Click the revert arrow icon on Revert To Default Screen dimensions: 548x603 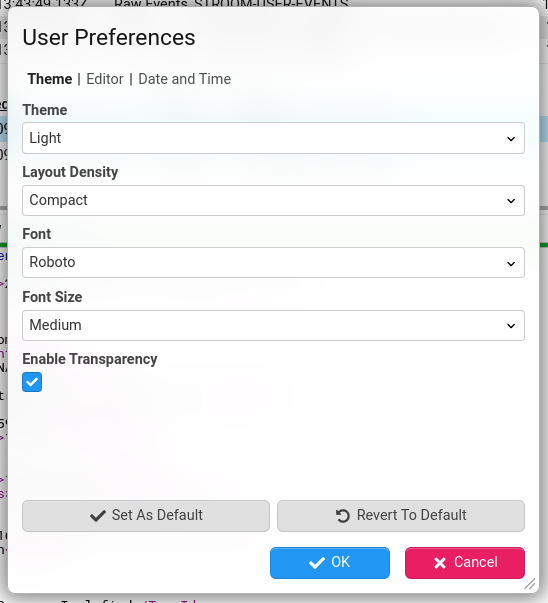tap(343, 516)
